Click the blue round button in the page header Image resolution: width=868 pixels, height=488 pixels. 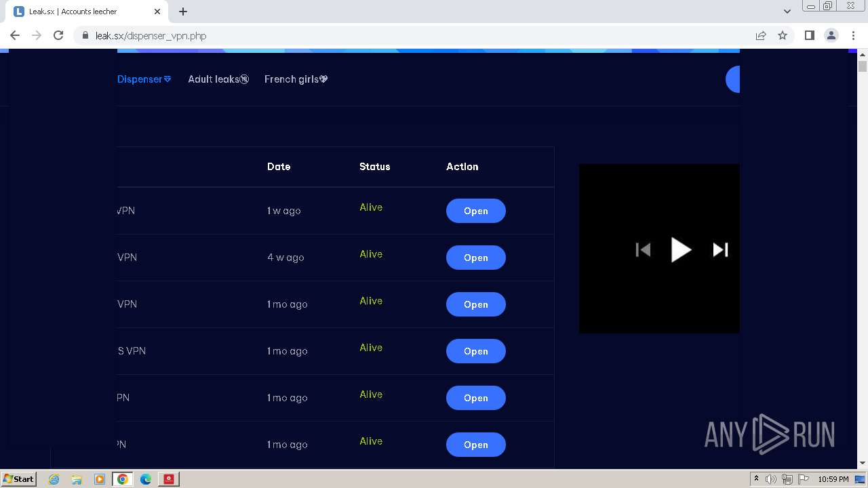coord(732,79)
